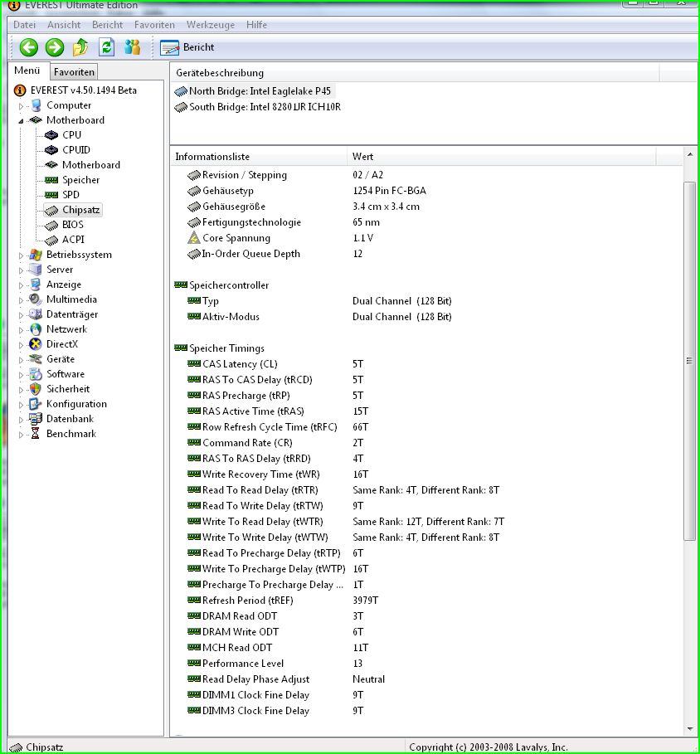Image resolution: width=700 pixels, height=754 pixels.
Task: Click the Benchmark hourglass icon
Action: coord(35,434)
